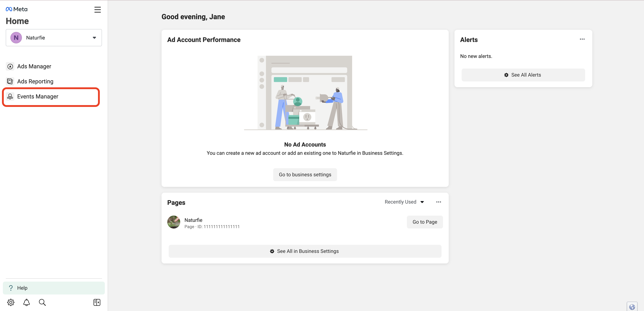Click the Naturfie purple N avatar
The image size is (644, 311).
[x=16, y=38]
